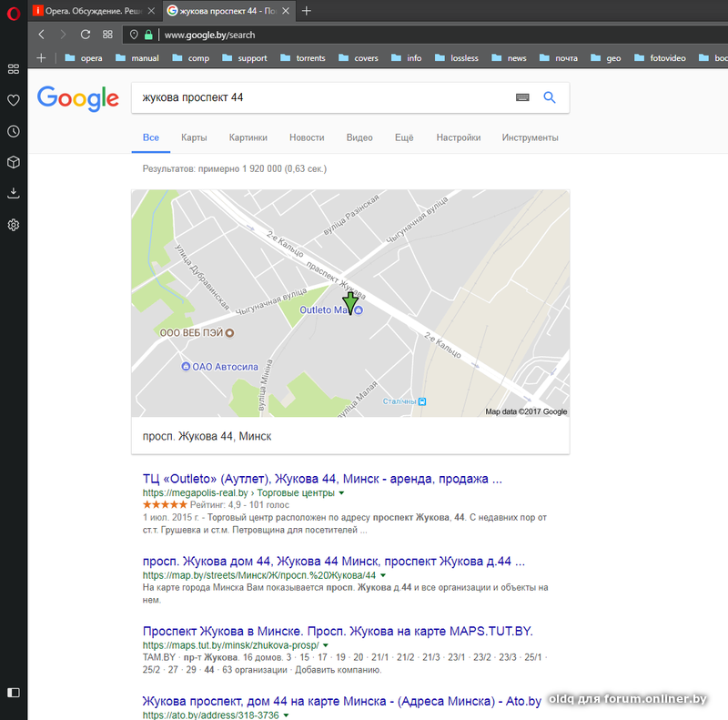Open Speed Dial grid button in toolbar
The height and width of the screenshot is (720, 728).
pos(107,35)
